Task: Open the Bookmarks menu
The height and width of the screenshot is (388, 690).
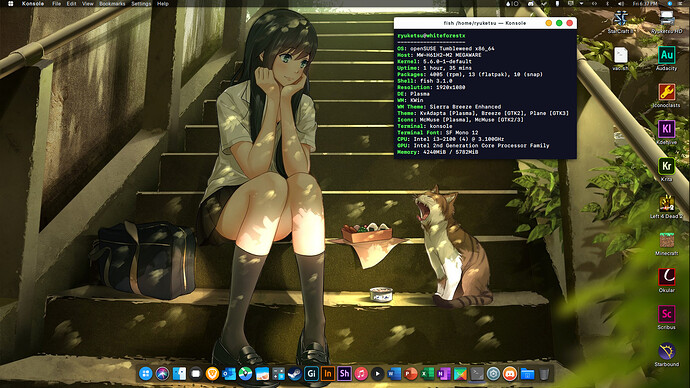Action: click(x=112, y=4)
